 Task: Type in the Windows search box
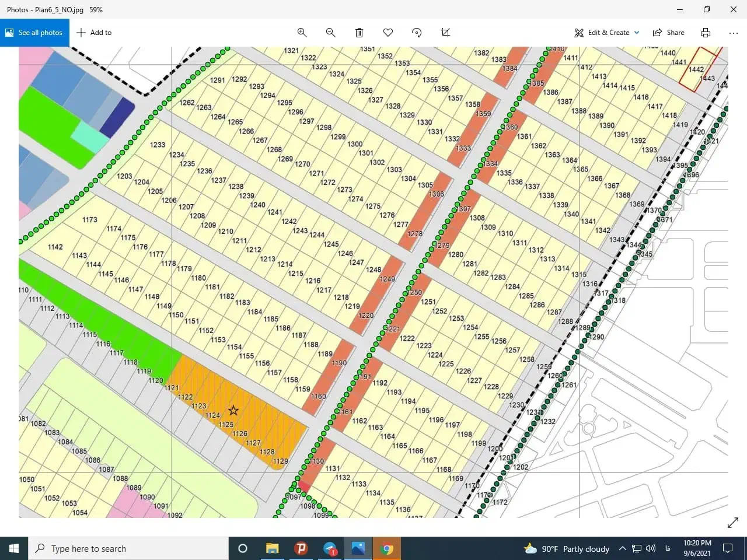click(128, 548)
